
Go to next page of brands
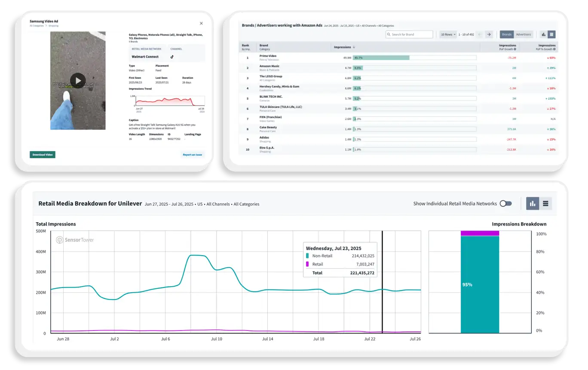(x=489, y=34)
